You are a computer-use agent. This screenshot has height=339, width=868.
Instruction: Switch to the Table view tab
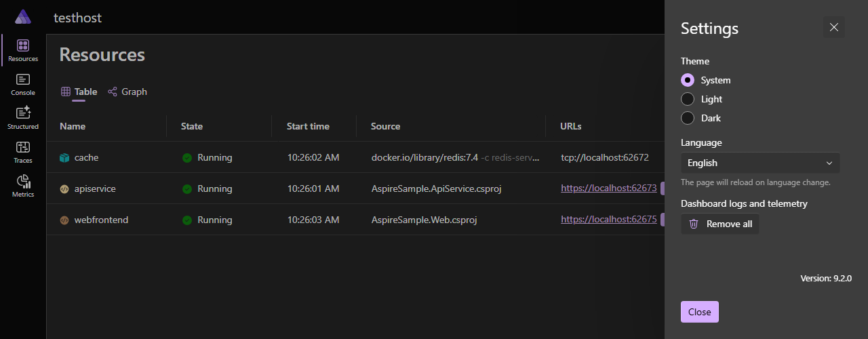[79, 92]
